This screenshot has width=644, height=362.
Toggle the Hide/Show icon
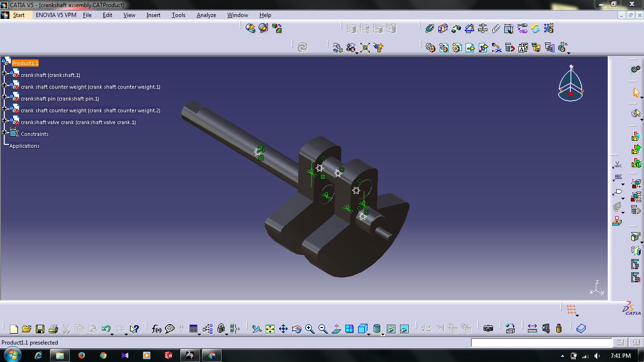[391, 329]
